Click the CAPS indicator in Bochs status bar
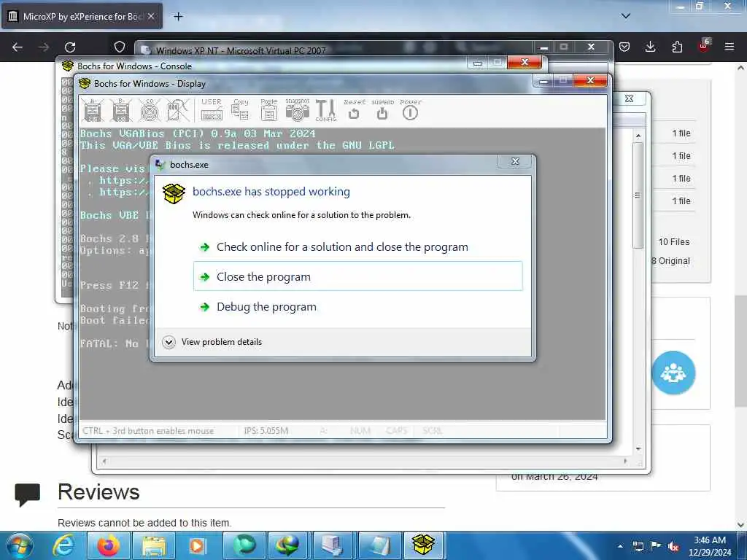Screen dimensions: 747x560 396,430
